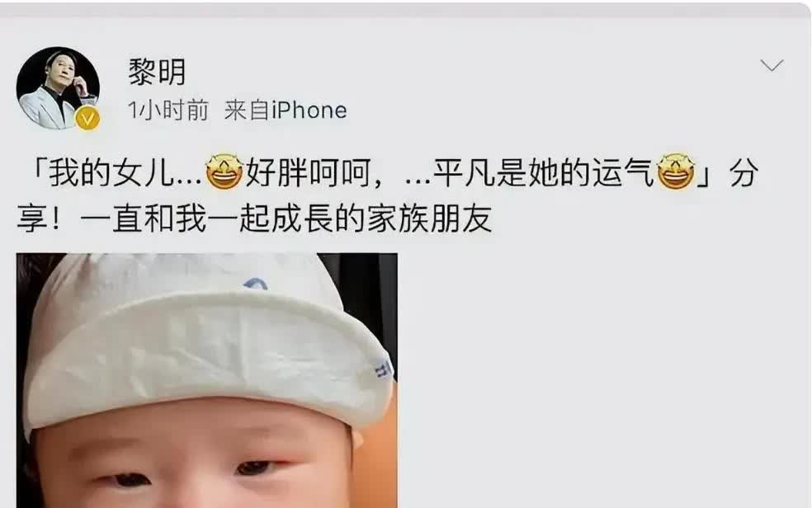Tap the text 好胖呵呵 in the post
This screenshot has height=508, width=812.
pyautogui.click(x=308, y=173)
